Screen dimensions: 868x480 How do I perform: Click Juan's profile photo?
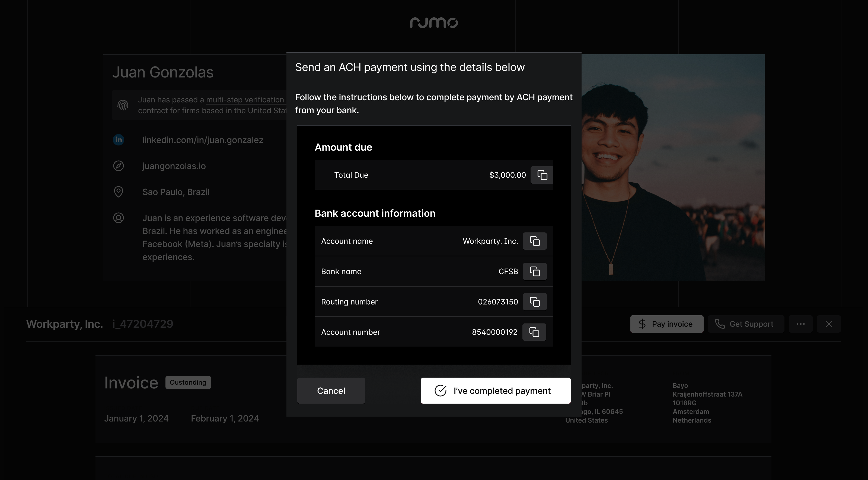[673, 167]
